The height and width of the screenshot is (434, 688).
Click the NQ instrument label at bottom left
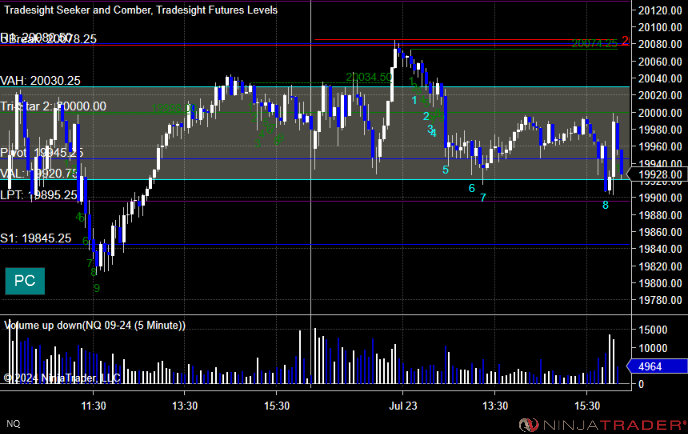pyautogui.click(x=13, y=423)
